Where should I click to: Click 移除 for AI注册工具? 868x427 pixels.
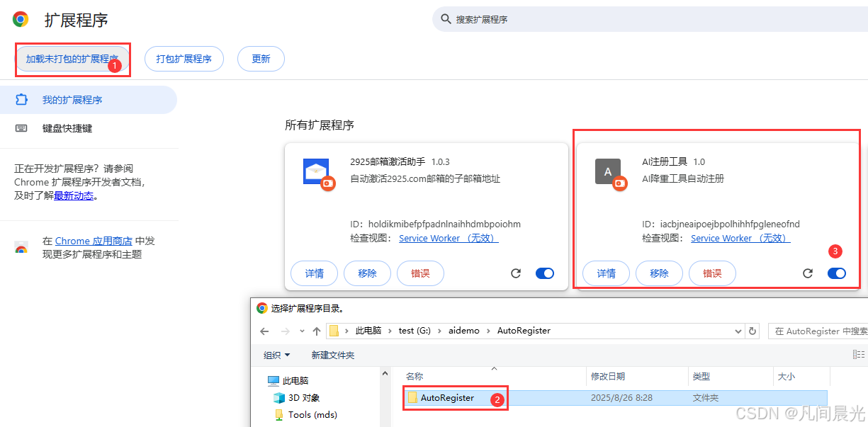659,273
